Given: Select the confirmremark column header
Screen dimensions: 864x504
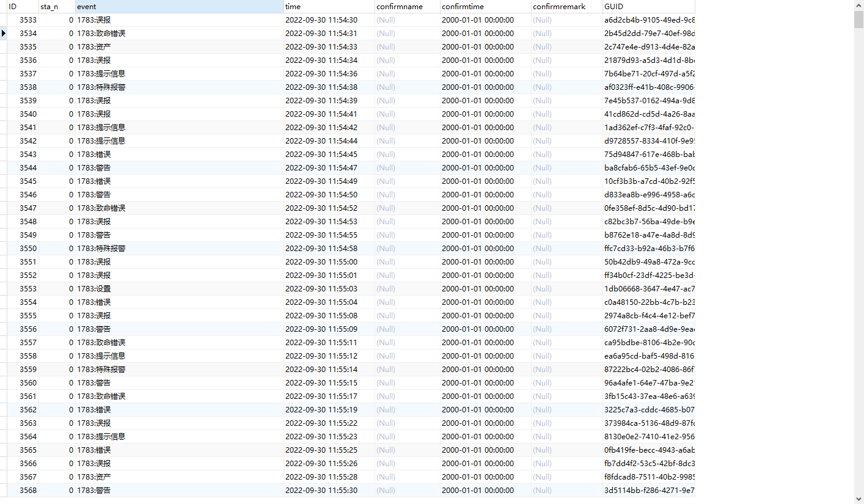Looking at the screenshot, I should point(566,6).
